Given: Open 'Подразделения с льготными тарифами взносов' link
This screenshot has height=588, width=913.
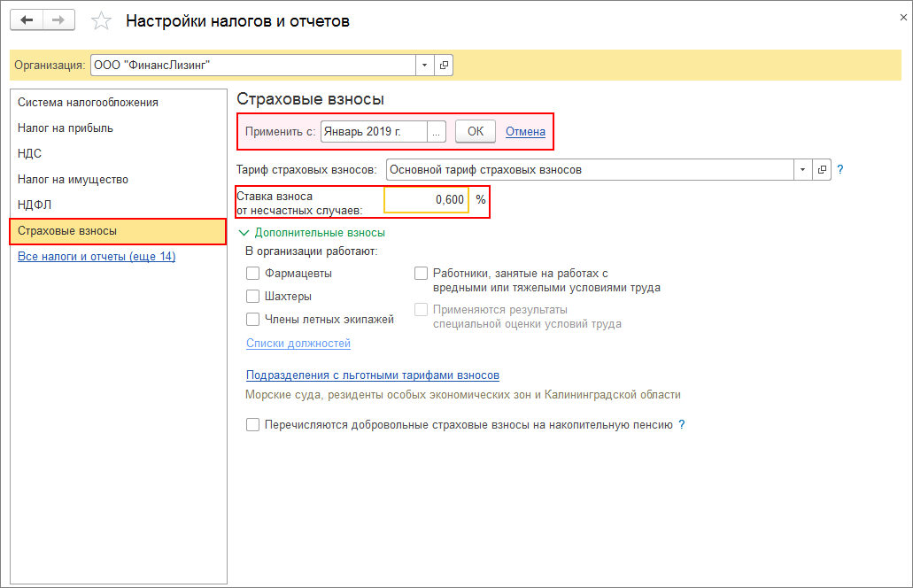Looking at the screenshot, I should click(x=372, y=375).
